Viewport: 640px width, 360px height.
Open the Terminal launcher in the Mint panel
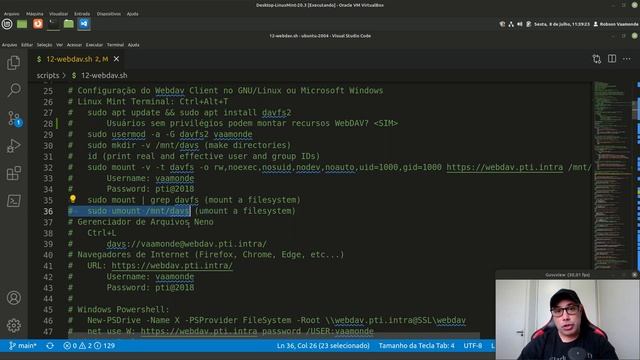53,24
